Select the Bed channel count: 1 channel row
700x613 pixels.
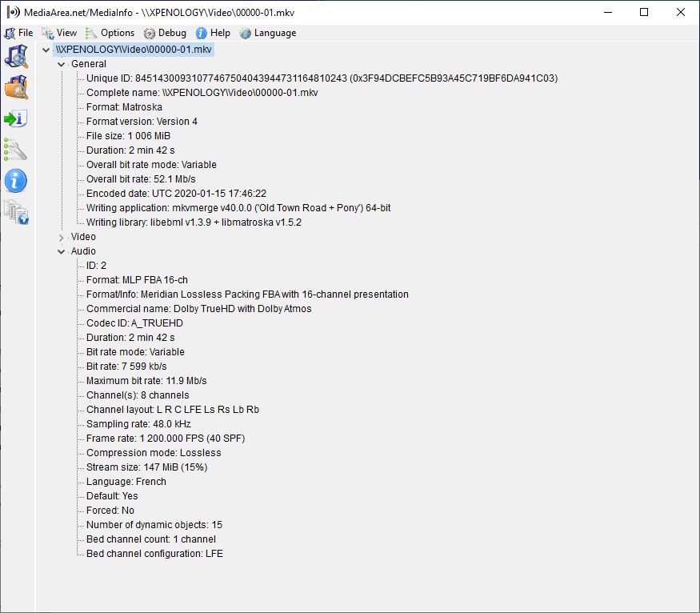pyautogui.click(x=151, y=539)
